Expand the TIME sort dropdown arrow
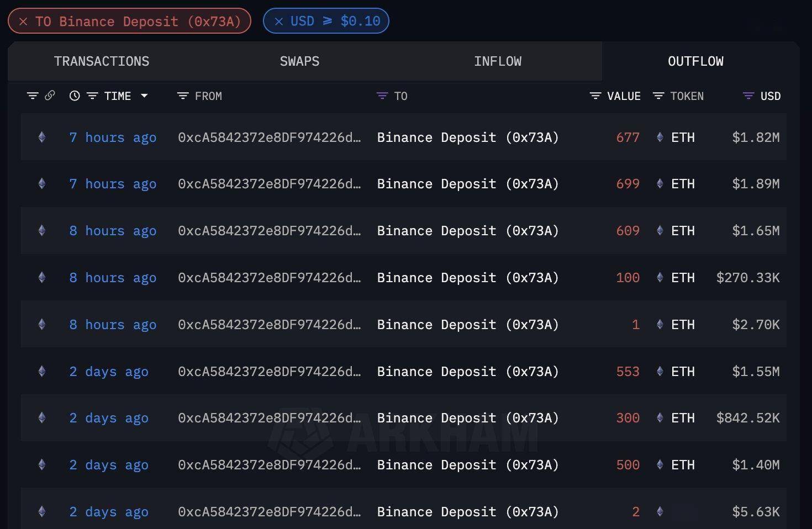Screen dimensions: 812x529 (x=144, y=96)
